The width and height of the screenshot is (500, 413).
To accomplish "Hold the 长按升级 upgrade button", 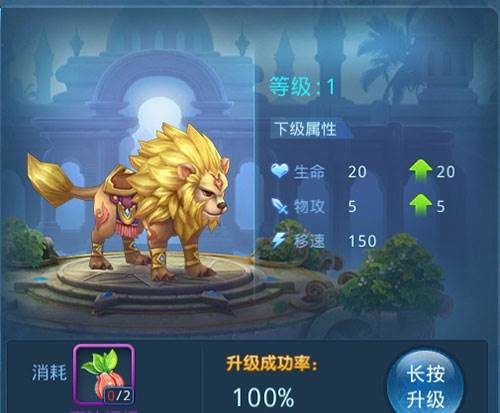I will (x=426, y=383).
